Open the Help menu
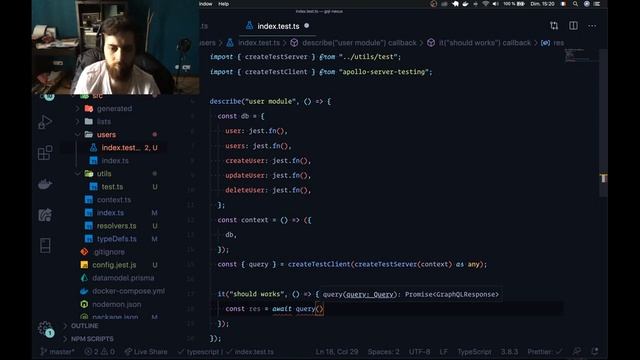Viewport: 640px width, 360px height. click(x=224, y=4)
